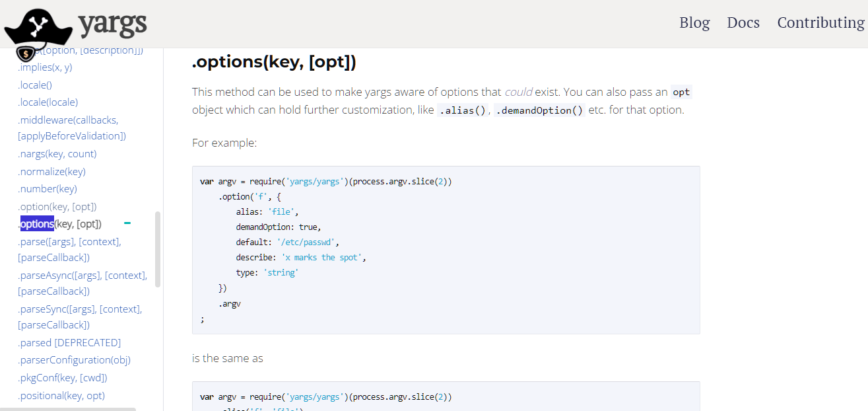Go to .locale() sidebar entry
The image size is (868, 411).
point(35,85)
